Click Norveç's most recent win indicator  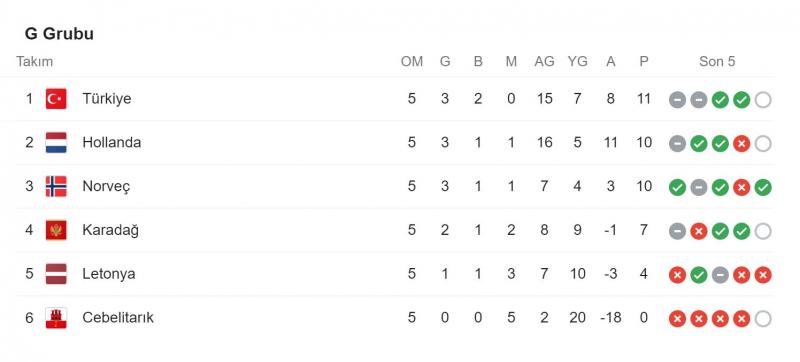click(x=763, y=188)
